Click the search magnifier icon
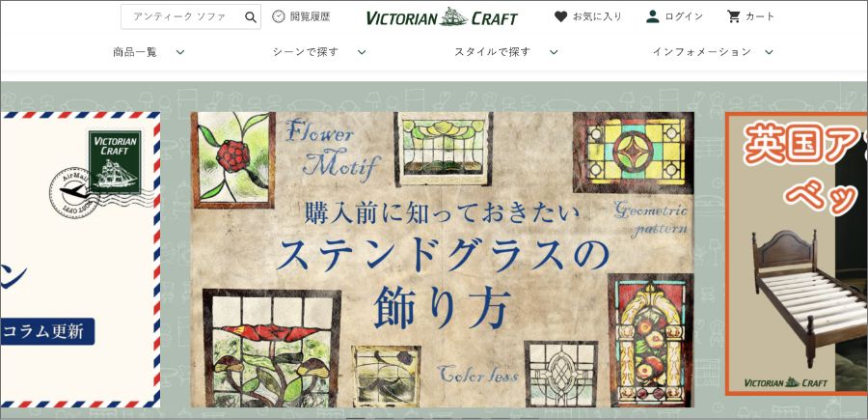The image size is (868, 420). pyautogui.click(x=250, y=17)
